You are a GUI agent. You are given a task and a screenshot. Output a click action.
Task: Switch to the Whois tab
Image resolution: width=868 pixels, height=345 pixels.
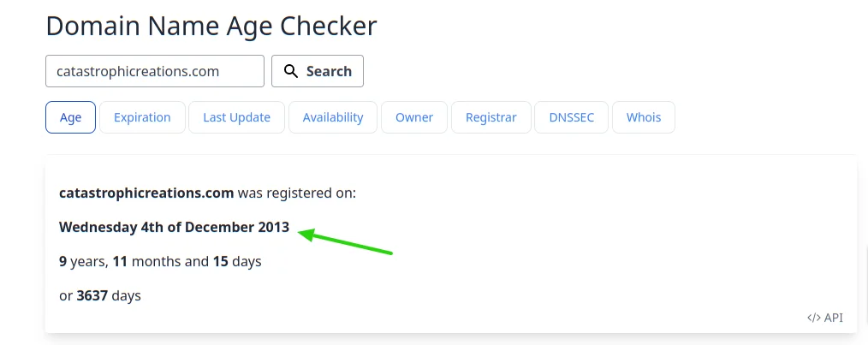point(644,117)
